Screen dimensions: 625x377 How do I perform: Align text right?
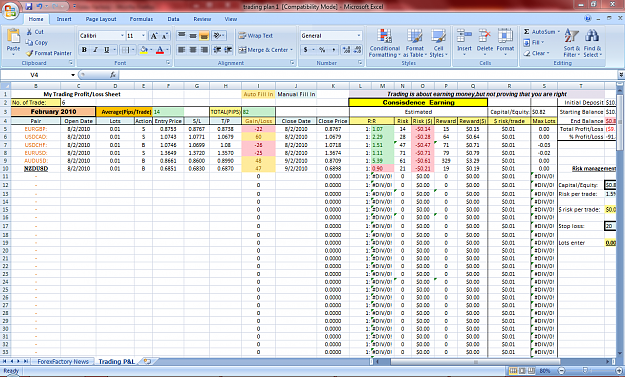point(204,50)
